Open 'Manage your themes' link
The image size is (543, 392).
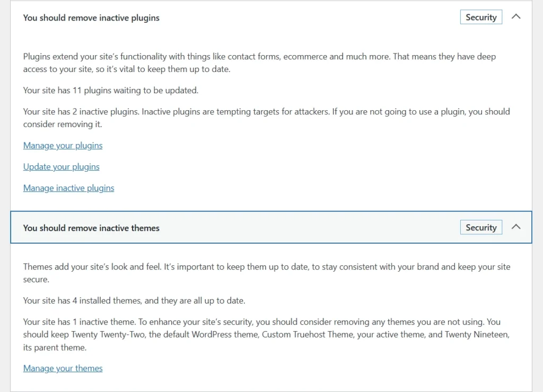[63, 368]
